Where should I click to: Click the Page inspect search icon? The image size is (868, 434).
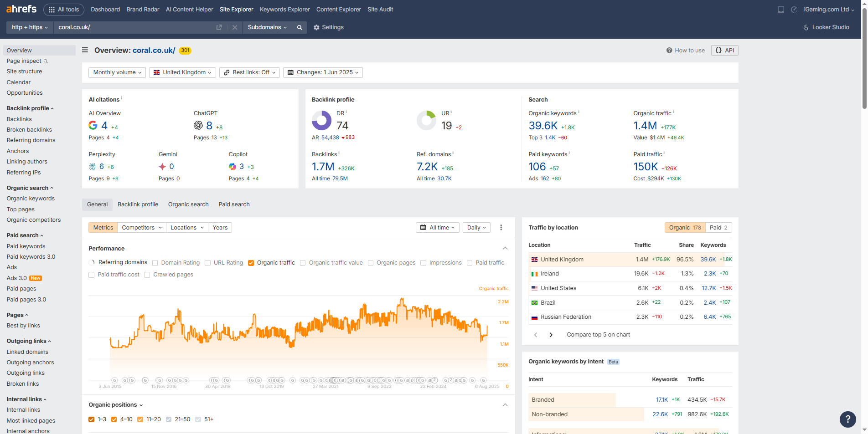tap(46, 61)
